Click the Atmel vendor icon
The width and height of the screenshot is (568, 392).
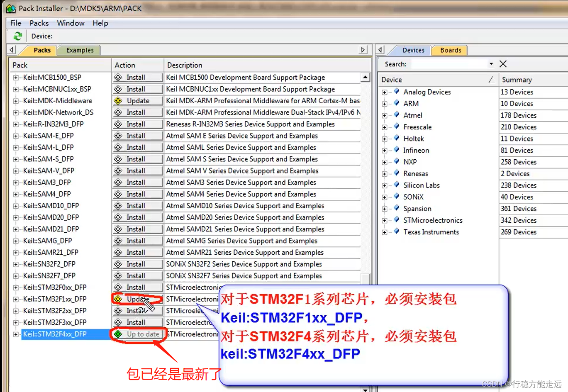397,114
